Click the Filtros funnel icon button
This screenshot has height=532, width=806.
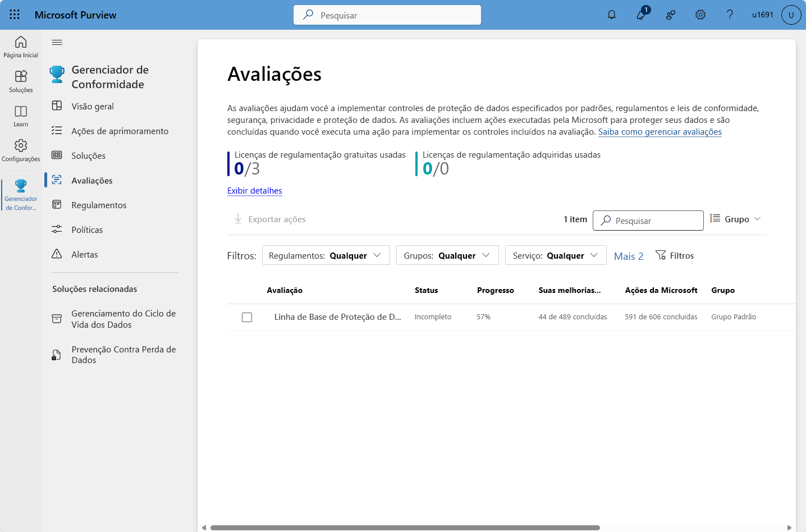coord(675,255)
